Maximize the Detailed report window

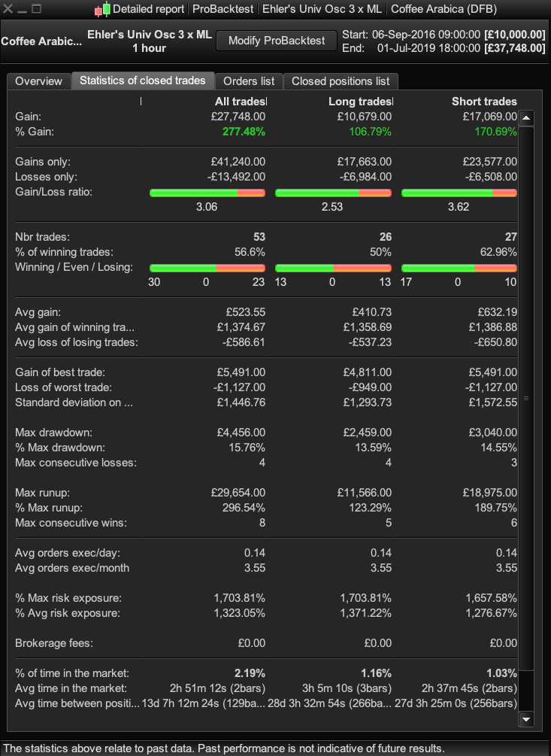[36, 10]
